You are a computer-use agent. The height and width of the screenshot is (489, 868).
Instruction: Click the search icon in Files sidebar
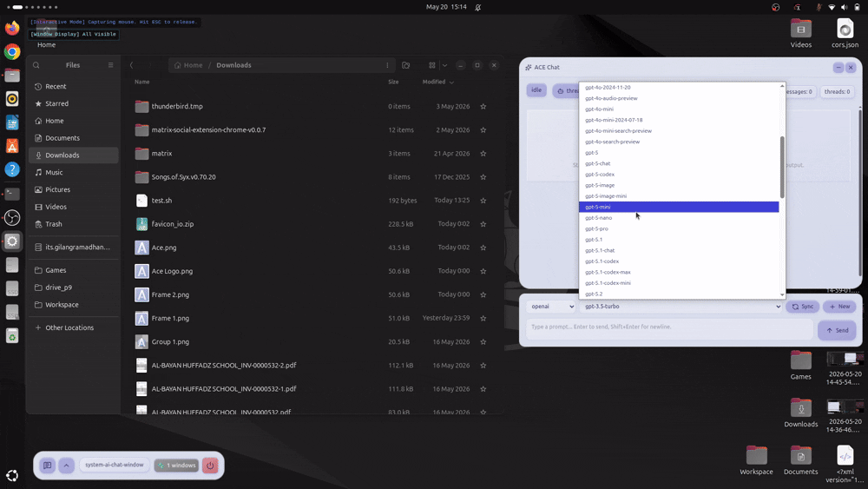click(x=36, y=65)
